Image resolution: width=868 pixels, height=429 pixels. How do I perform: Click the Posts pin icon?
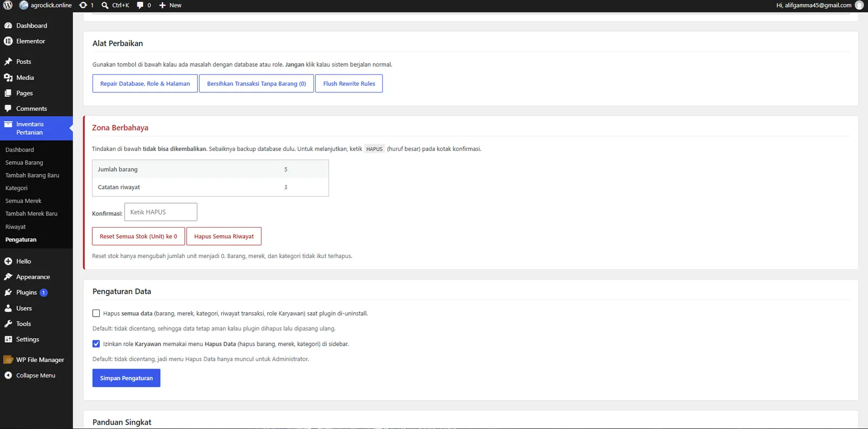pyautogui.click(x=8, y=62)
